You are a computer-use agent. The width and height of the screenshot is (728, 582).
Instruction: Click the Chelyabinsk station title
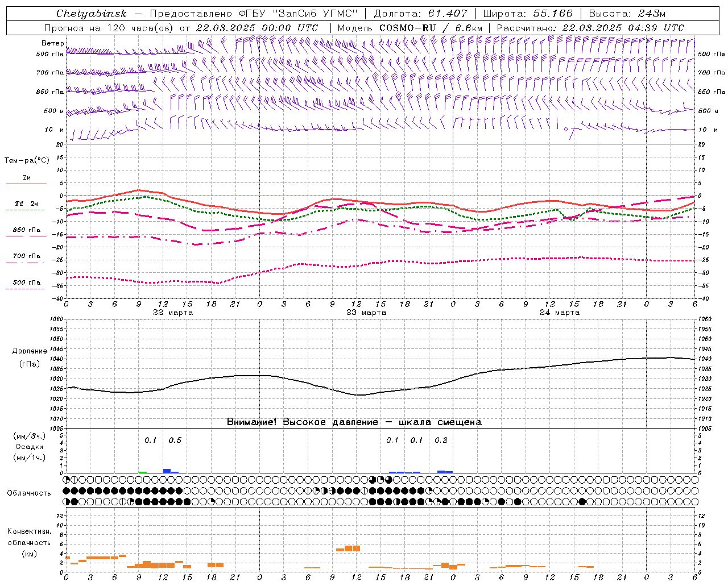[x=92, y=14]
